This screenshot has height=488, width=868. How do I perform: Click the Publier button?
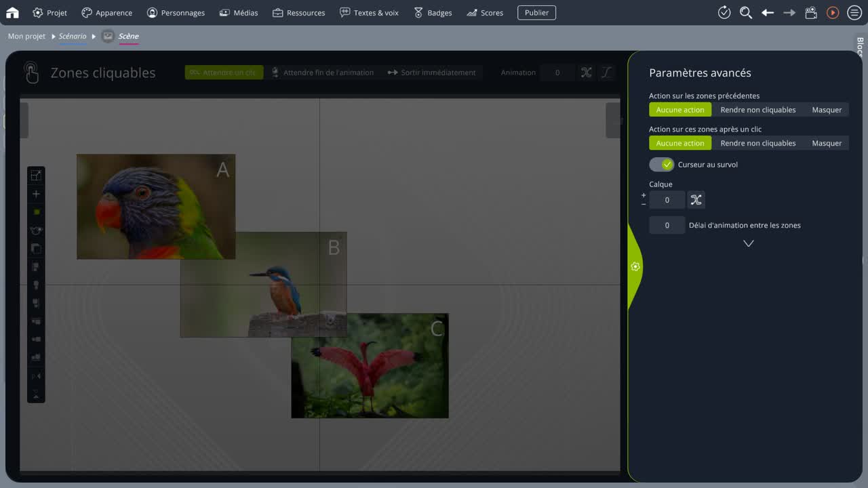pyautogui.click(x=536, y=12)
